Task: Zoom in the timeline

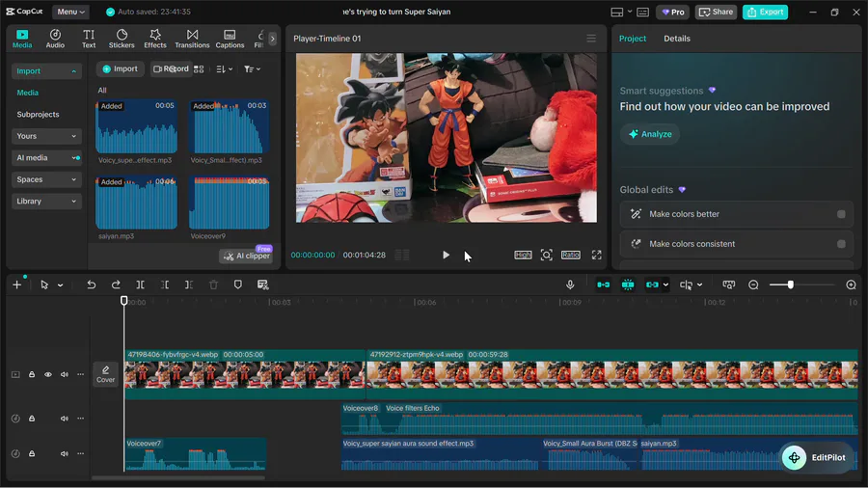Action: click(851, 285)
